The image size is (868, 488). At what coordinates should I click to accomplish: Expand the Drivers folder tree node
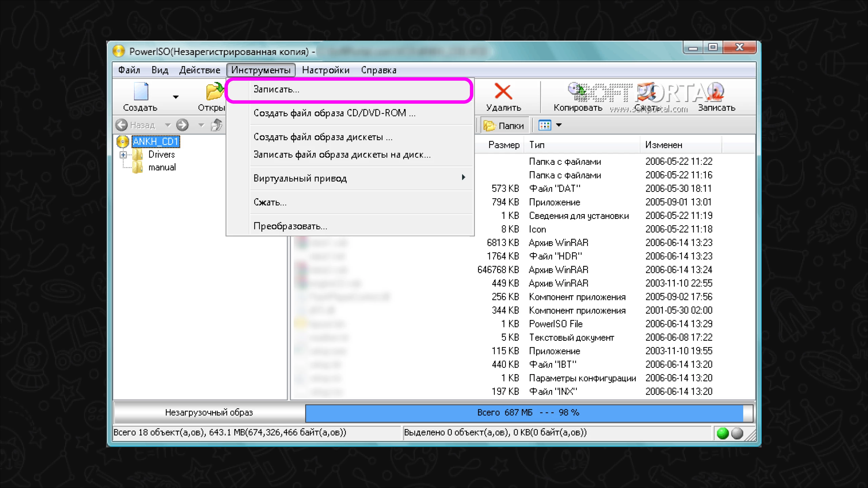[x=123, y=155]
